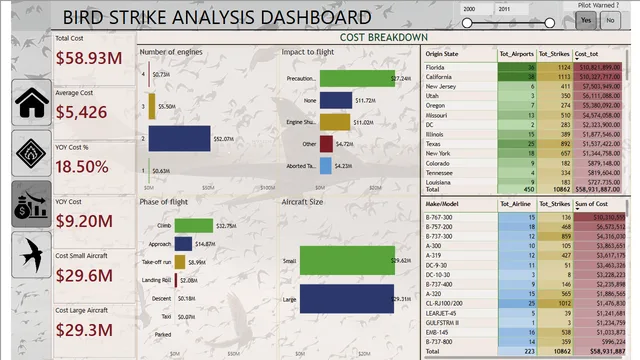Image resolution: width=640 pixels, height=360 pixels.
Task: Open the bird silhouette page icon
Action: pyautogui.click(x=31, y=255)
